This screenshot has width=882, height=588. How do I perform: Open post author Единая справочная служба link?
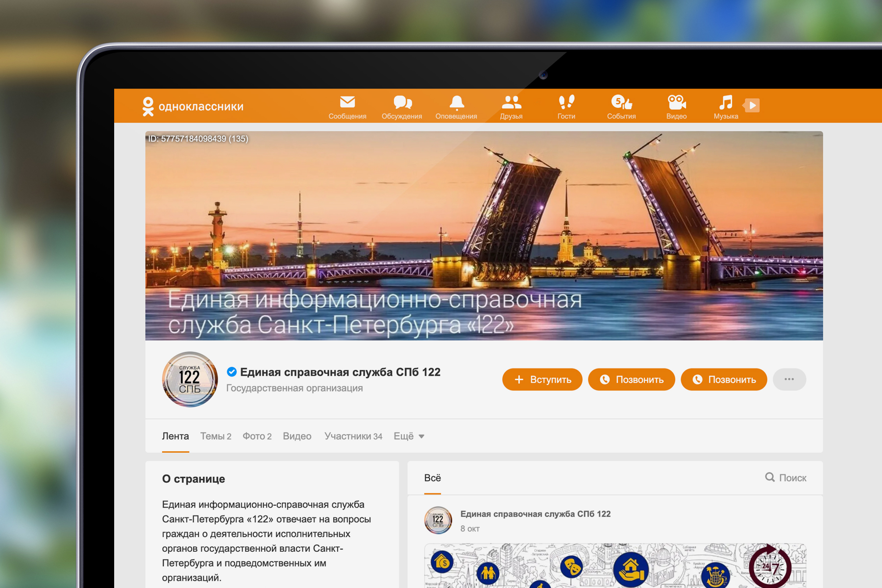tap(535, 514)
